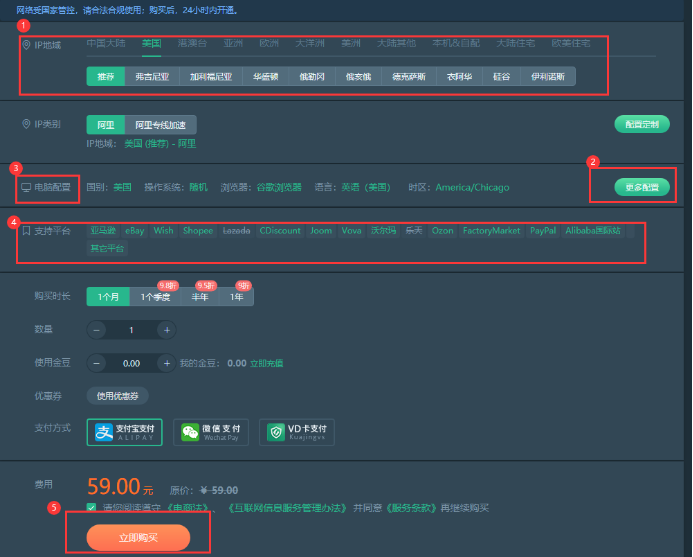Viewport: 693px width, 557px height.
Task: Open 更多配置 for computer settings
Action: pyautogui.click(x=642, y=187)
